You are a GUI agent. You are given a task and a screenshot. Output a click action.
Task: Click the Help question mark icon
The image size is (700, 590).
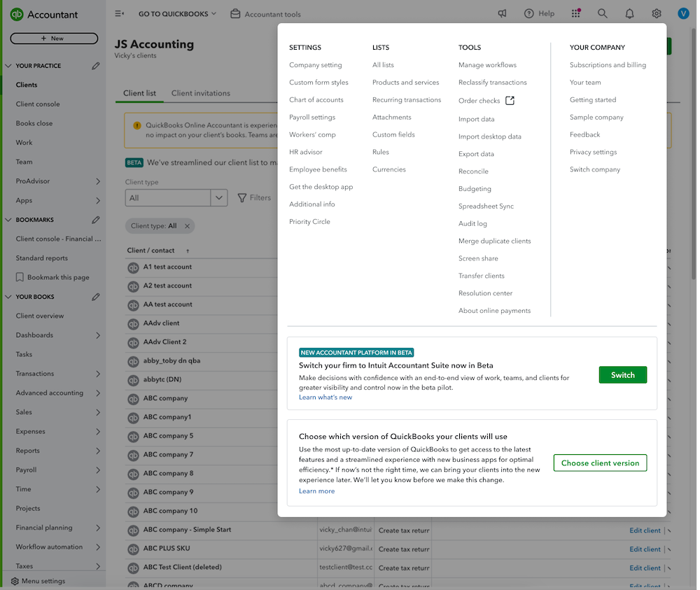pos(530,13)
